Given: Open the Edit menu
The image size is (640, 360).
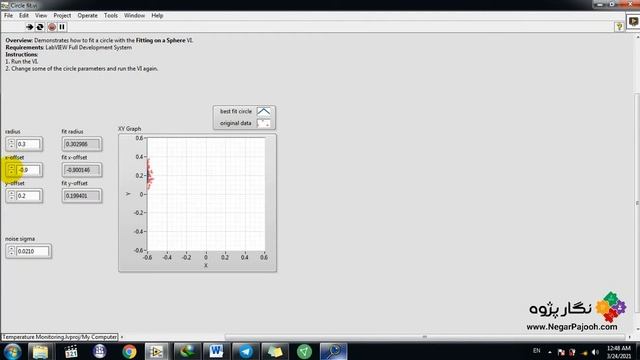Looking at the screenshot, I should (x=24, y=16).
